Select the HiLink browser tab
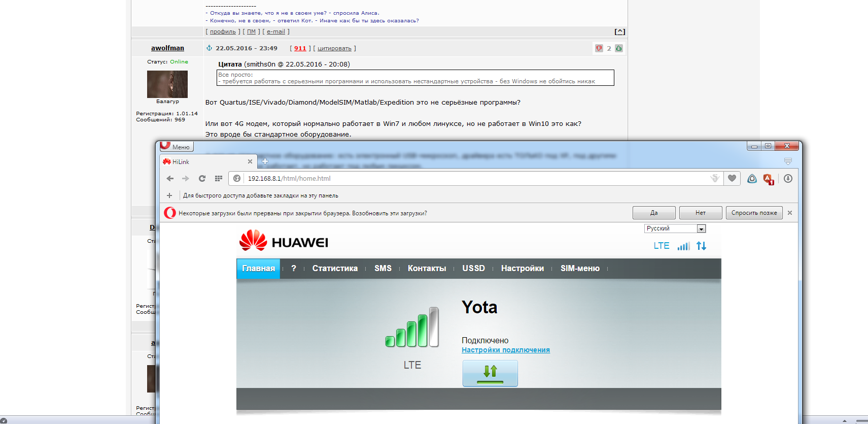Screen dimensions: 868x424 click(x=208, y=161)
